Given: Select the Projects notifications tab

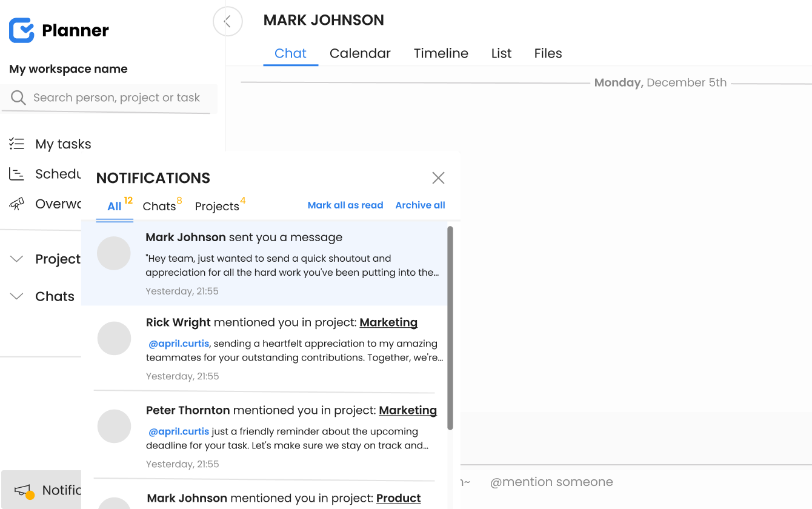Looking at the screenshot, I should (220, 206).
